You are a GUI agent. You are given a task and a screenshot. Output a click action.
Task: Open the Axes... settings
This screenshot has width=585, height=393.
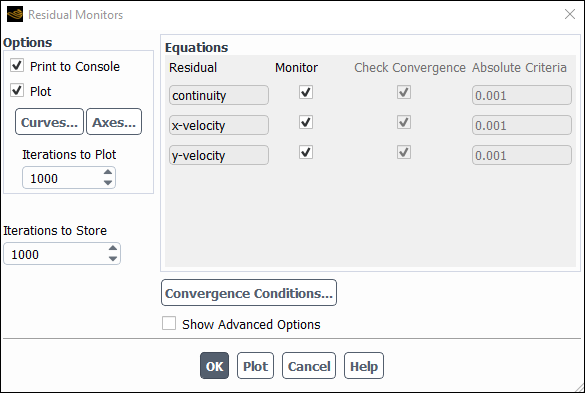pos(114,122)
